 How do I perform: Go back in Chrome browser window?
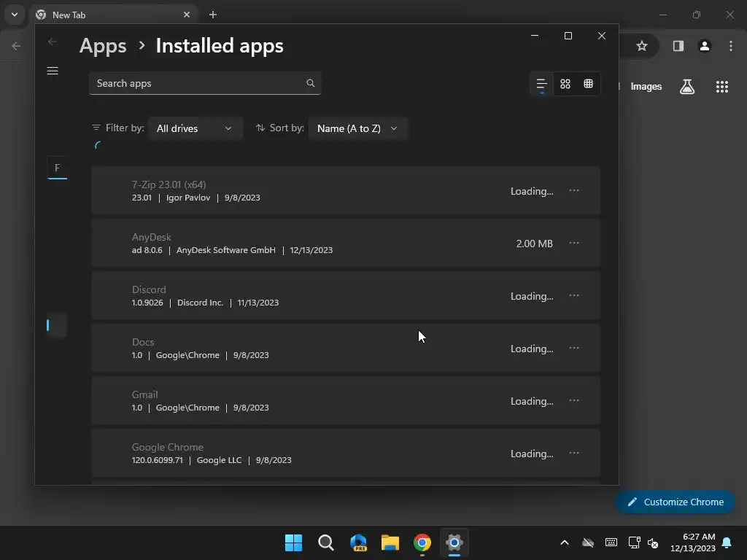pos(16,46)
